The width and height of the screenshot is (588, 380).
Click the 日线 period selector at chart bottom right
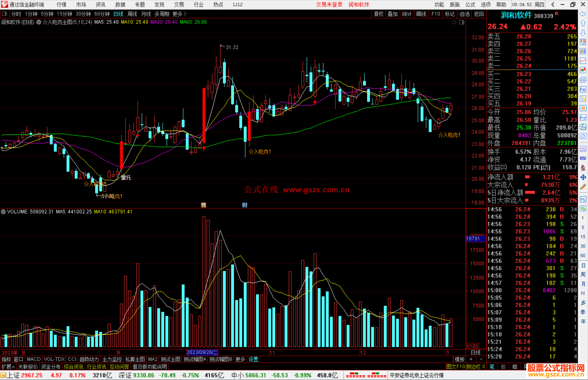click(476, 352)
